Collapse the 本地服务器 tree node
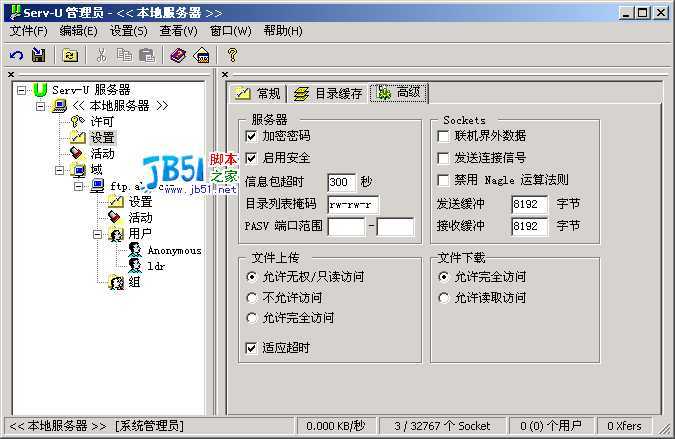Viewport: 675px width, 439px height. pyautogui.click(x=40, y=106)
